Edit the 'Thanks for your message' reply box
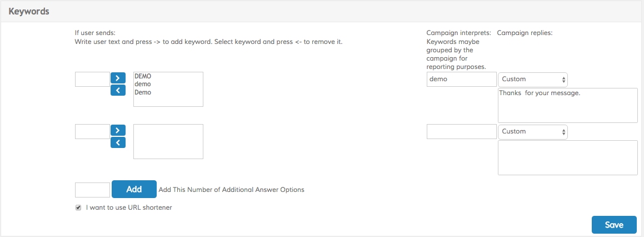 tap(567, 105)
